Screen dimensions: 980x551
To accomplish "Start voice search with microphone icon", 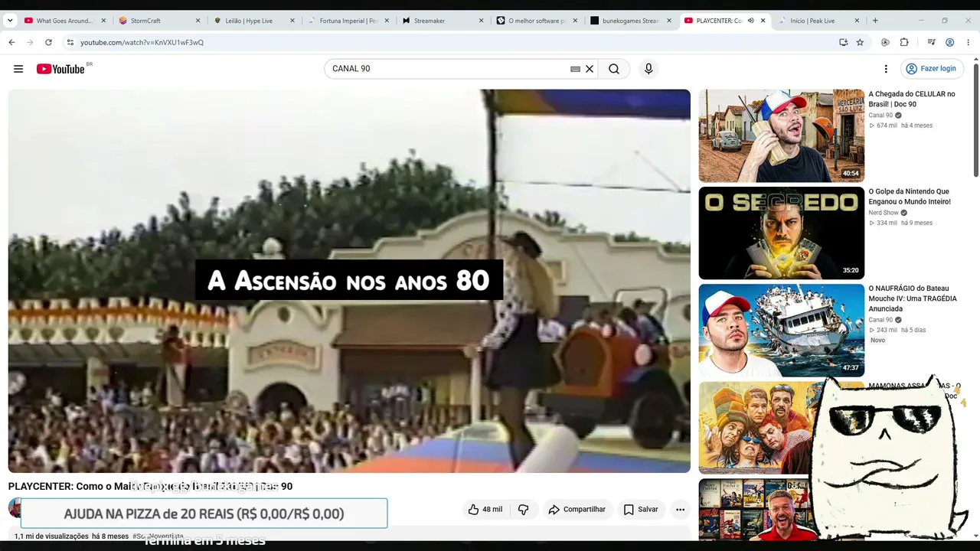I will point(648,69).
